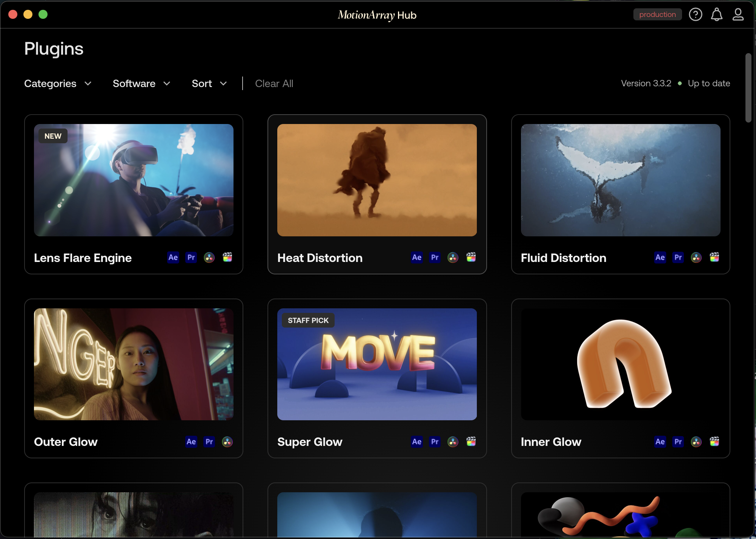Open the blue silhouette plugin thumbnail
This screenshot has width=756, height=539.
(377, 514)
